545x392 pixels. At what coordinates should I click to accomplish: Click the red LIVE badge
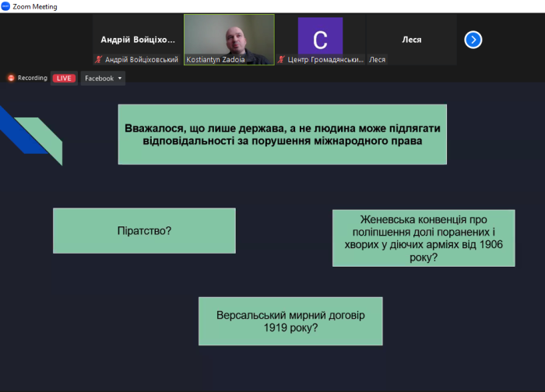click(x=64, y=78)
